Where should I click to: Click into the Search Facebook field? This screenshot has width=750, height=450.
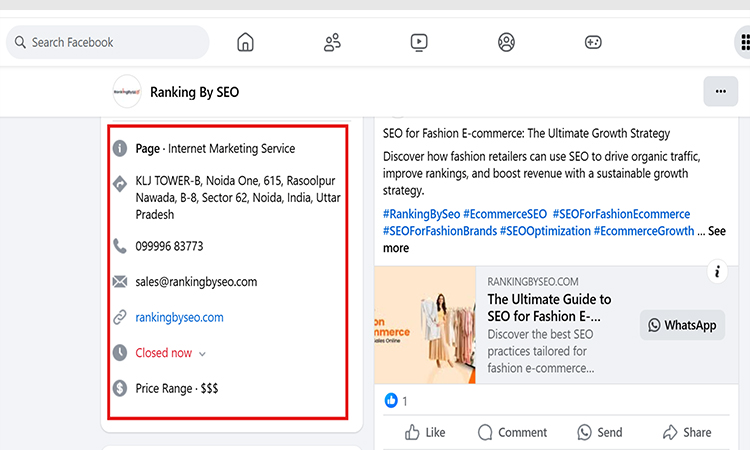point(108,42)
